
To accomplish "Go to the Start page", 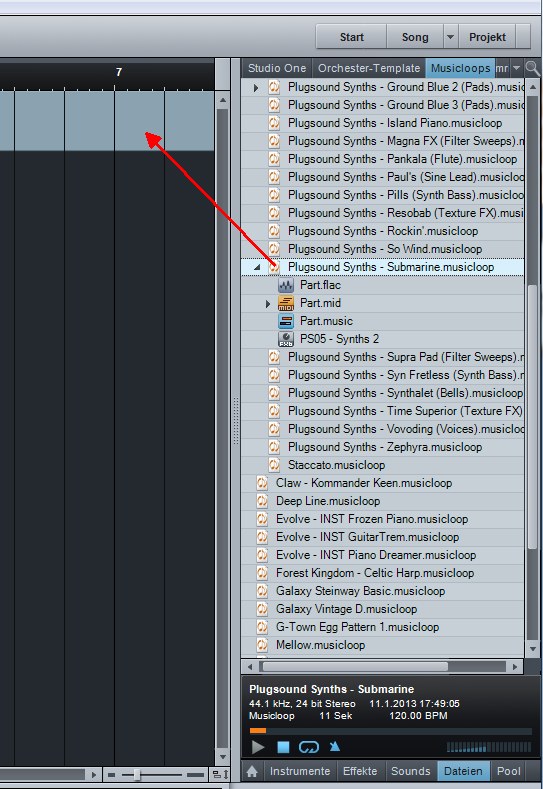I will point(352,37).
